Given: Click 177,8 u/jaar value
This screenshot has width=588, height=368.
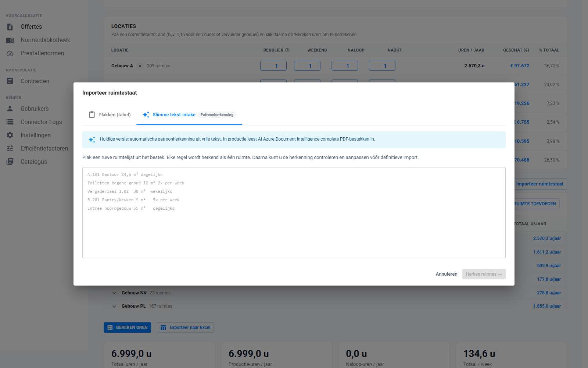Looking at the screenshot, I should tap(549, 279).
